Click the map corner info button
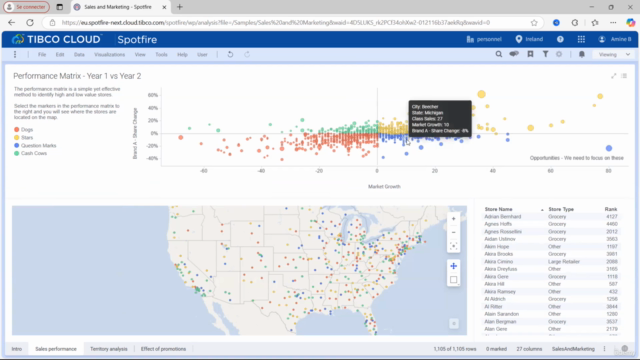Image resolution: width=640 pixels, height=360 pixels. click(x=453, y=324)
